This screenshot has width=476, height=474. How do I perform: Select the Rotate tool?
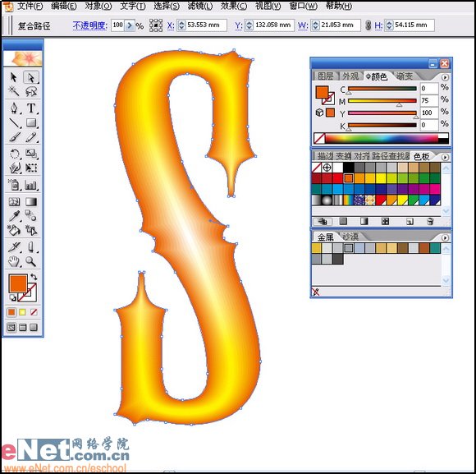pos(14,154)
